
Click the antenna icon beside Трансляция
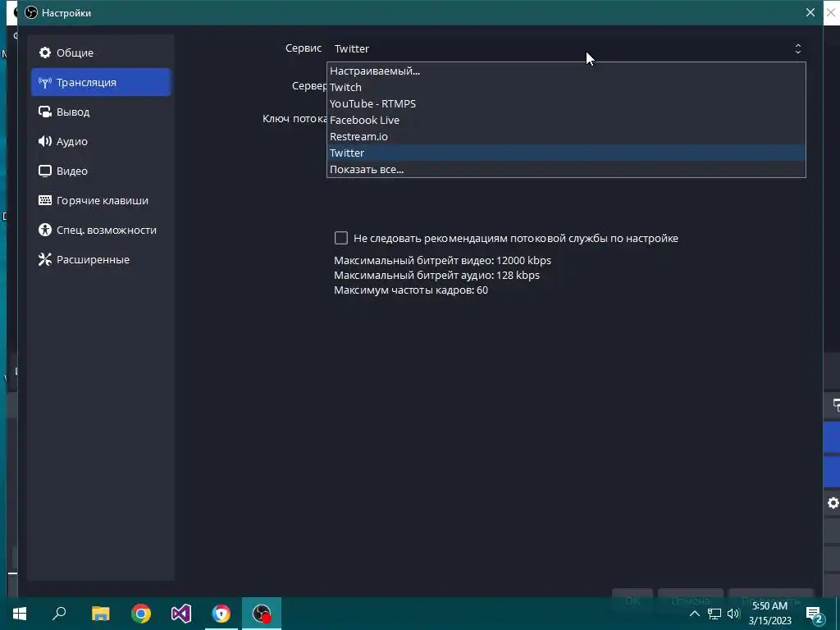click(x=45, y=83)
